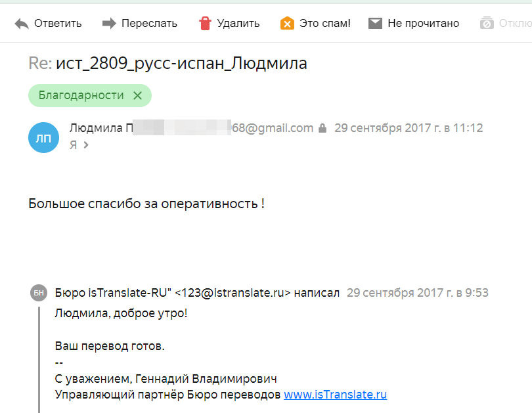Mark message with Это спам!

tap(324, 24)
